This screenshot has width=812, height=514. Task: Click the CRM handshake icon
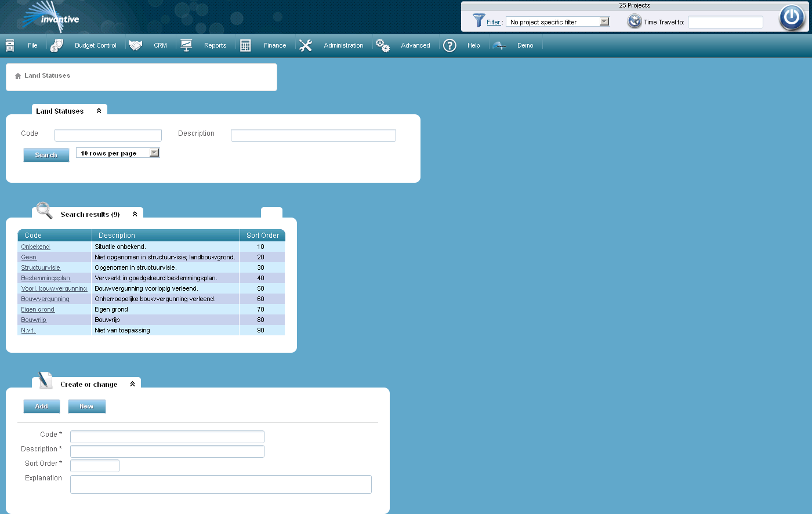[x=136, y=45]
